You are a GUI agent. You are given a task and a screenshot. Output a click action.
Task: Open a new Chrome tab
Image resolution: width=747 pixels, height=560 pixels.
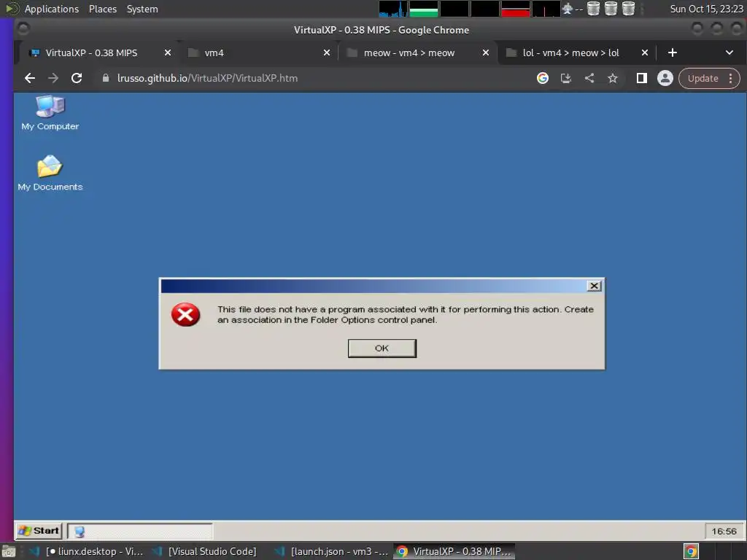tap(672, 52)
